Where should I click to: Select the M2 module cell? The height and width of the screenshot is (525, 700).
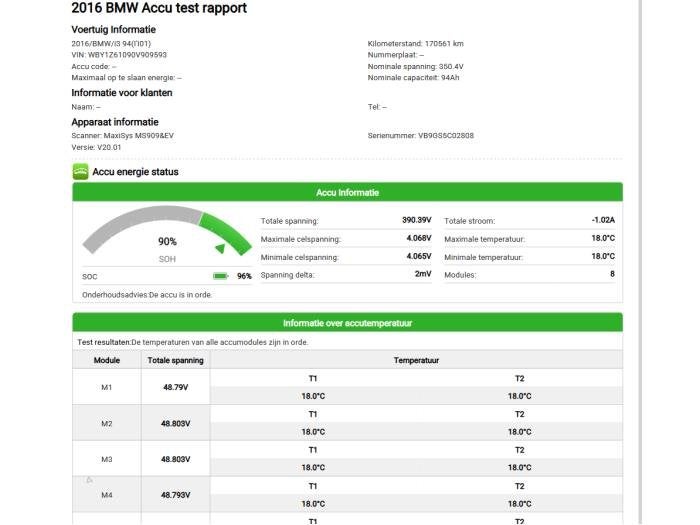pos(107,424)
